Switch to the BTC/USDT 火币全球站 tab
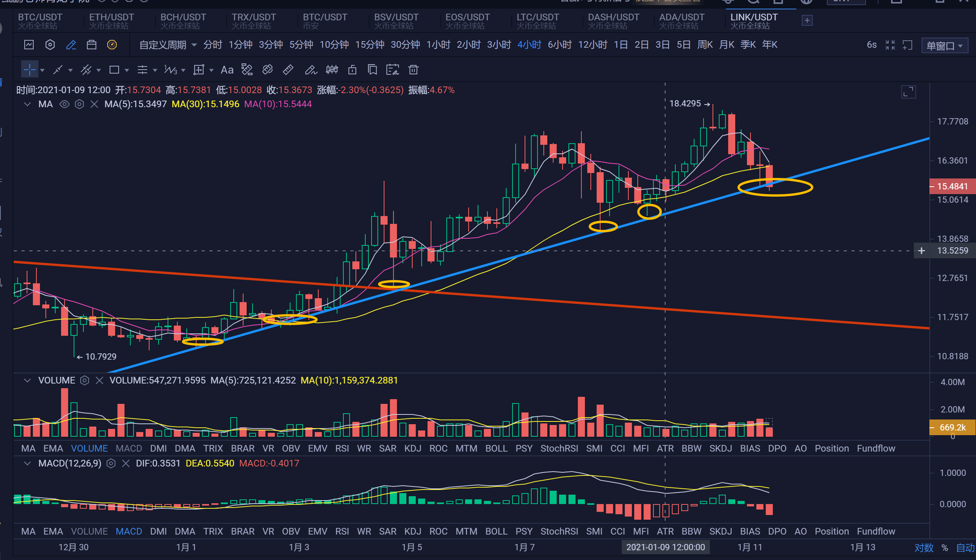The height and width of the screenshot is (560, 976). (x=40, y=21)
